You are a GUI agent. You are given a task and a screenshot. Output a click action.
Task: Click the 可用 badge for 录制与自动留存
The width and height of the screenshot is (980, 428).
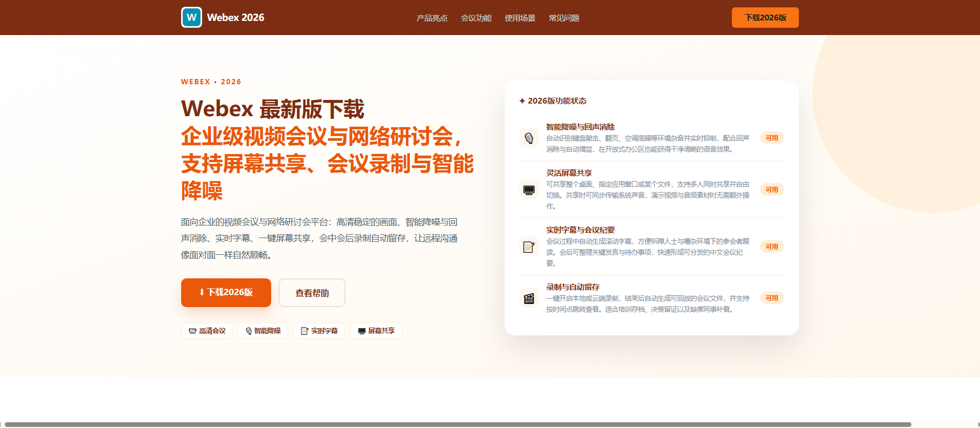[772, 298]
